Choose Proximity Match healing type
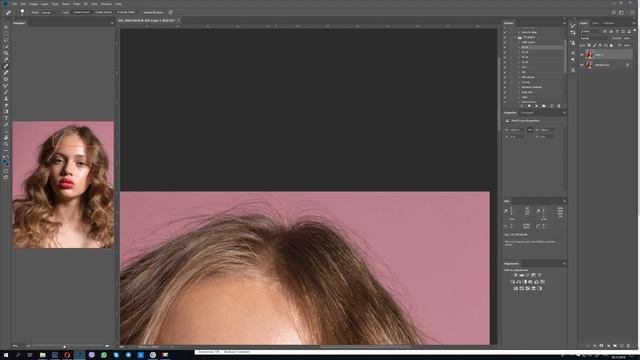This screenshot has width=640, height=360. click(x=126, y=12)
